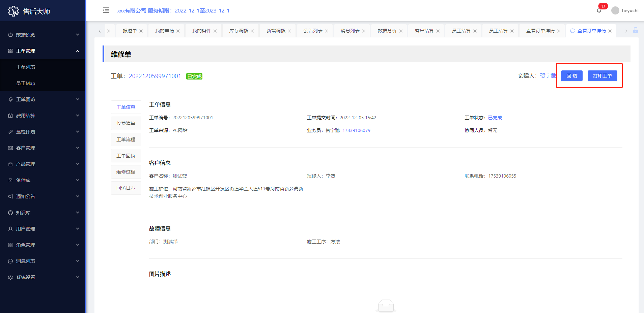
Task: Close the 数据分析 tab
Action: coord(401,31)
